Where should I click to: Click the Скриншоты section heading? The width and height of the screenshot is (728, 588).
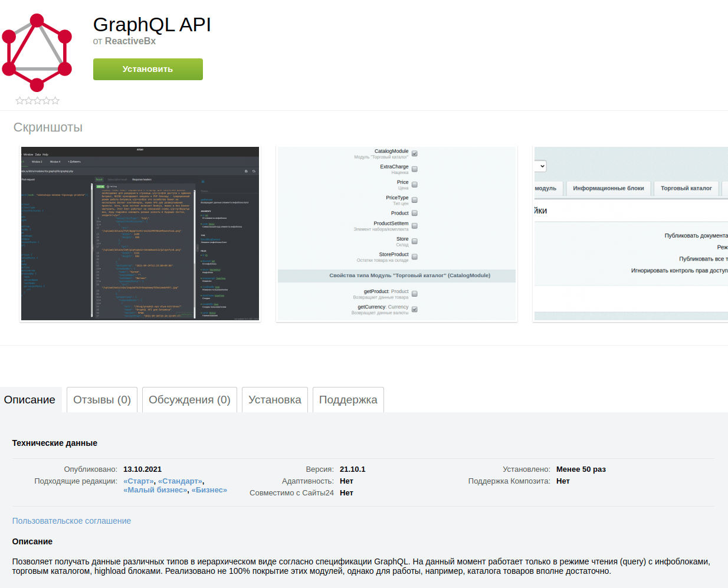point(48,127)
